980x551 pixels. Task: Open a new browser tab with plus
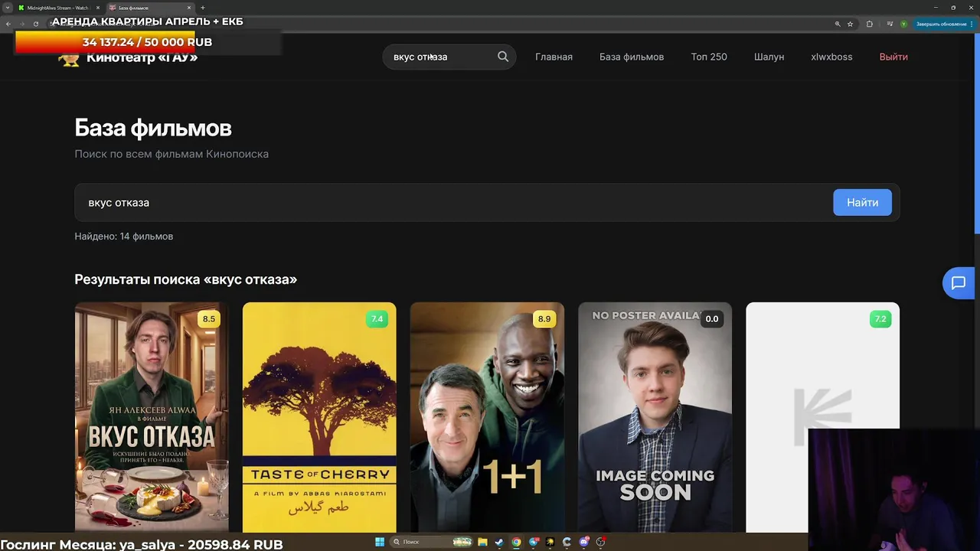click(x=202, y=8)
